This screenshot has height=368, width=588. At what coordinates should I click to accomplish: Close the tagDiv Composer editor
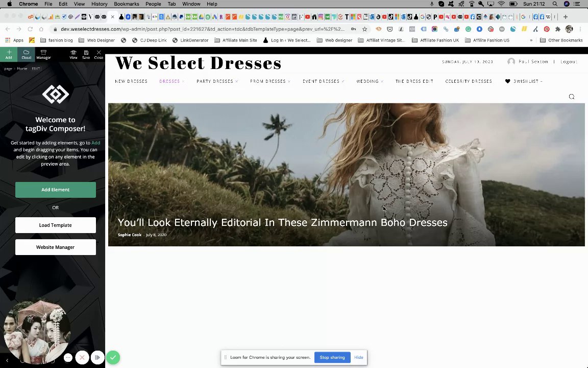[x=98, y=55]
